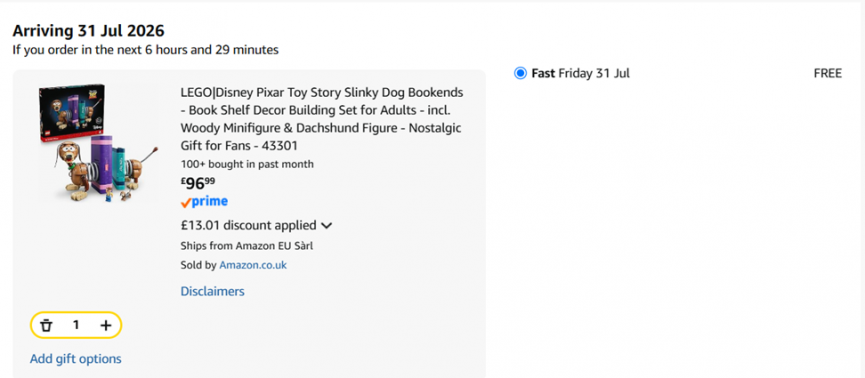Click Add gift options
The height and width of the screenshot is (378, 865).
click(76, 359)
